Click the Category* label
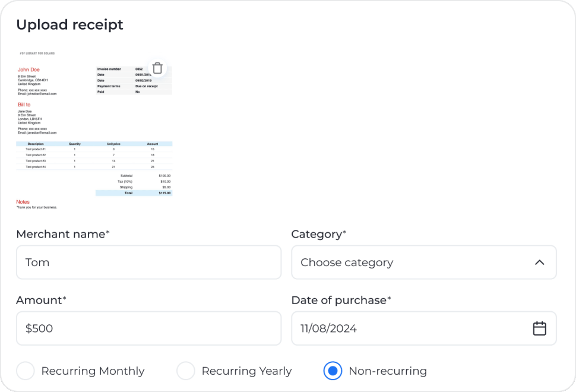Viewport: 576px width, 392px height. [x=318, y=234]
